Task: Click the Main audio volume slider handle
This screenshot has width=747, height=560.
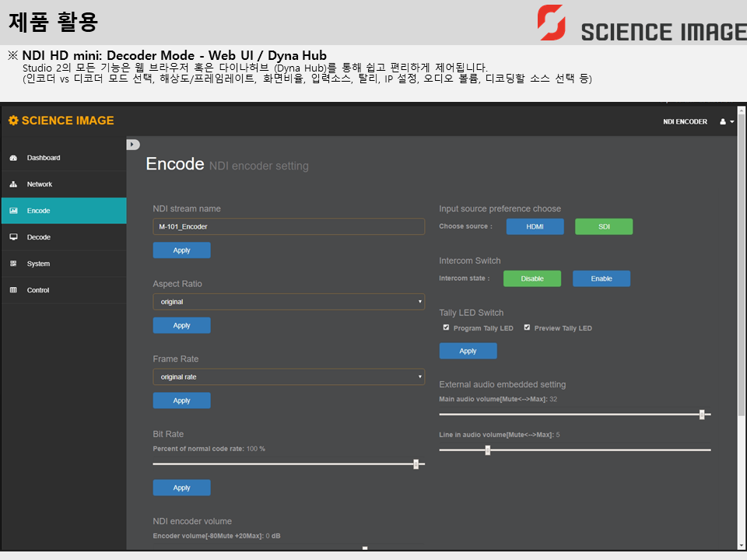Action: (702, 415)
